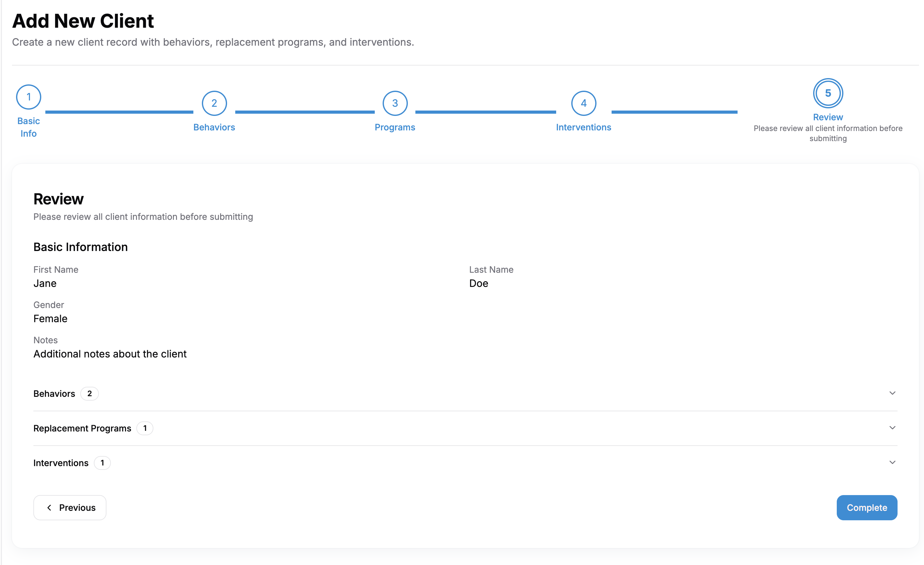Jump to Behaviors step label
Image resolution: width=924 pixels, height=565 pixels.
coord(214,128)
